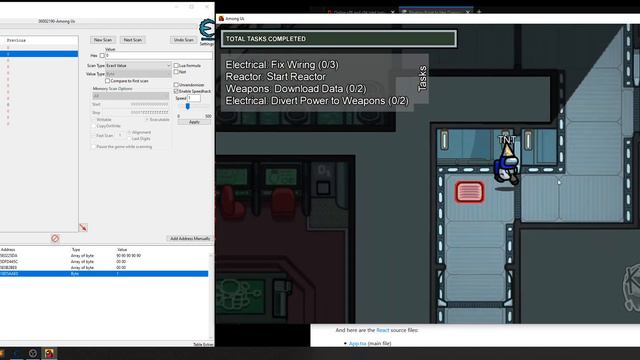Apply the speedhack speed
The image size is (640, 360).
tap(194, 122)
